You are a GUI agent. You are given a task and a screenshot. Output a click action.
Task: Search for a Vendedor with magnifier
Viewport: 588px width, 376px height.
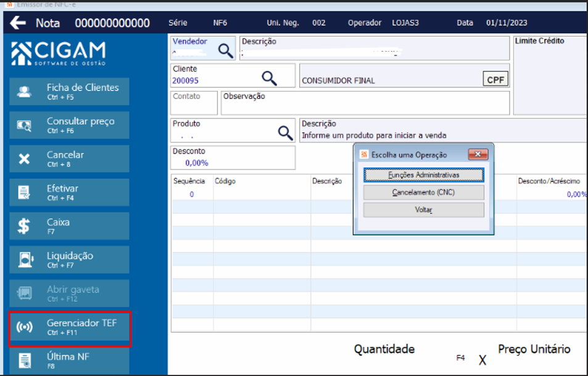[226, 50]
